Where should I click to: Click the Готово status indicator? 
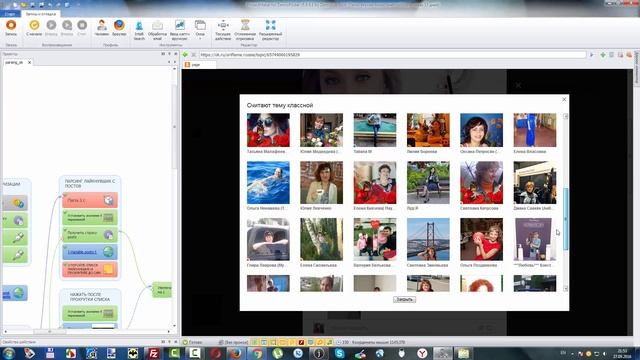tap(192, 342)
